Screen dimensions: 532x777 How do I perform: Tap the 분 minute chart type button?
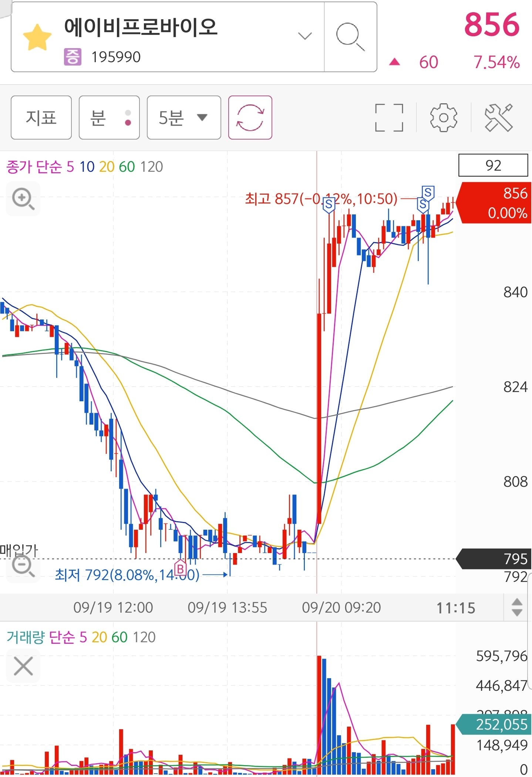[109, 117]
